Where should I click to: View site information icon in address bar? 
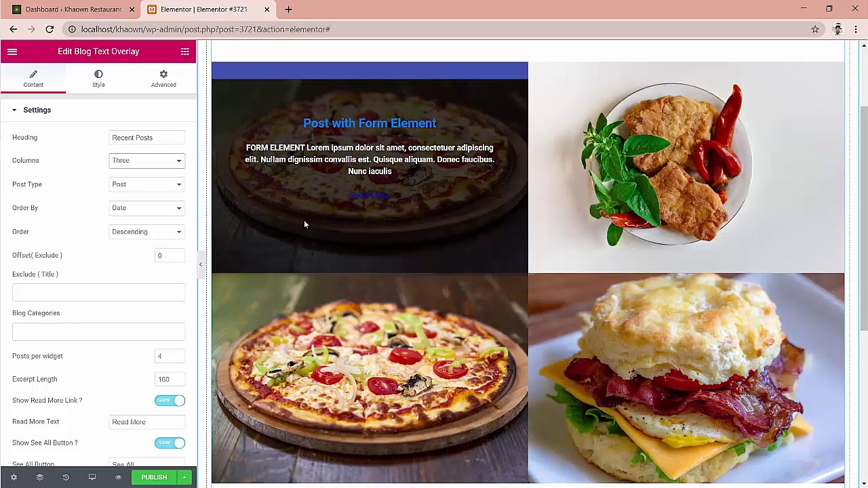coord(71,29)
